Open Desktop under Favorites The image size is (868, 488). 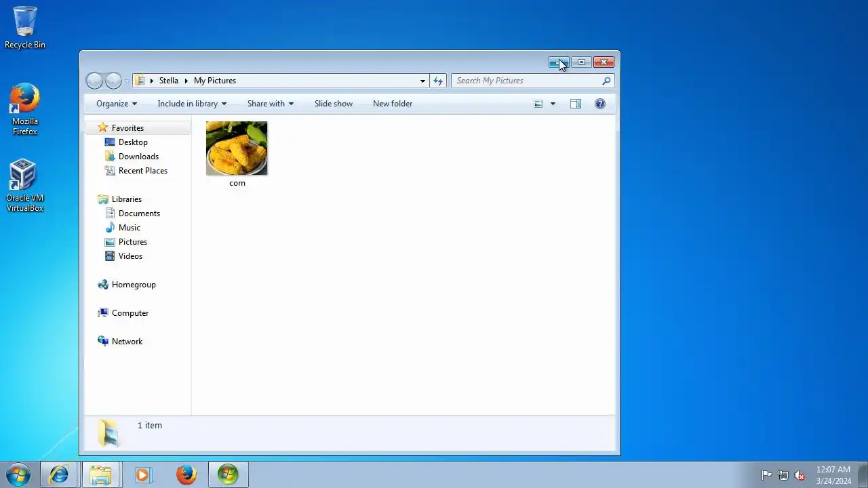[133, 142]
